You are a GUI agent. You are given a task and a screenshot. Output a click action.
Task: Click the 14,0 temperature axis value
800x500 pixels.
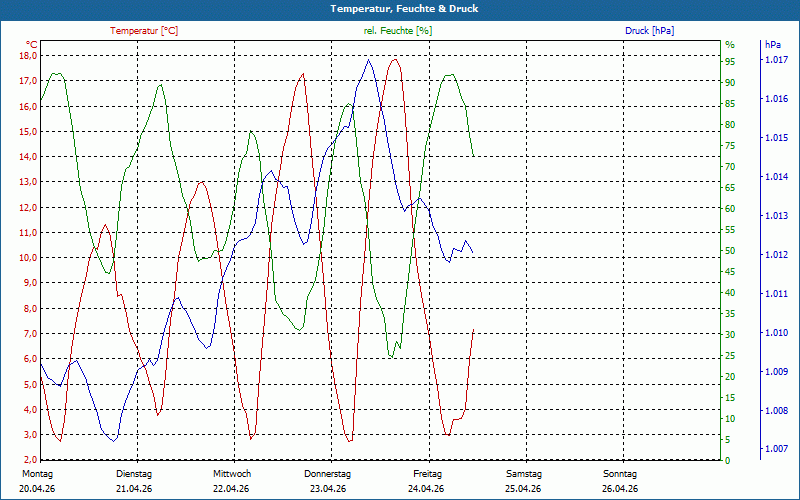tap(28, 157)
